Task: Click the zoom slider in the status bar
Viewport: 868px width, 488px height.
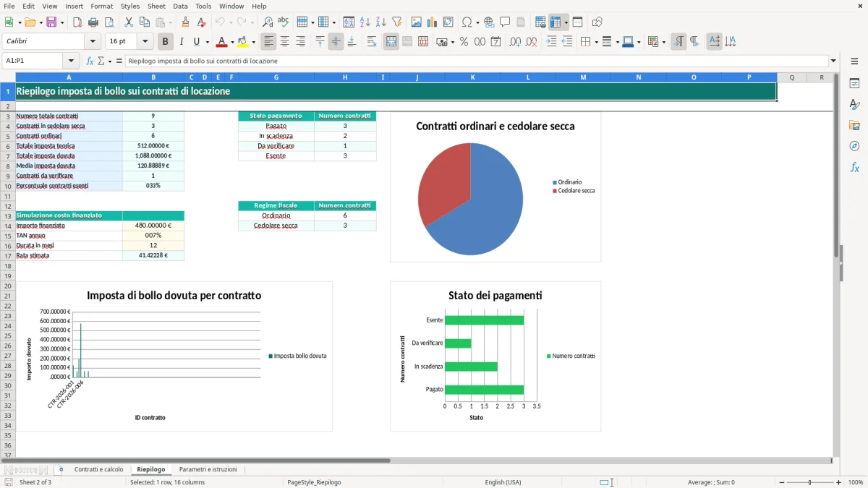Action: pos(810,482)
